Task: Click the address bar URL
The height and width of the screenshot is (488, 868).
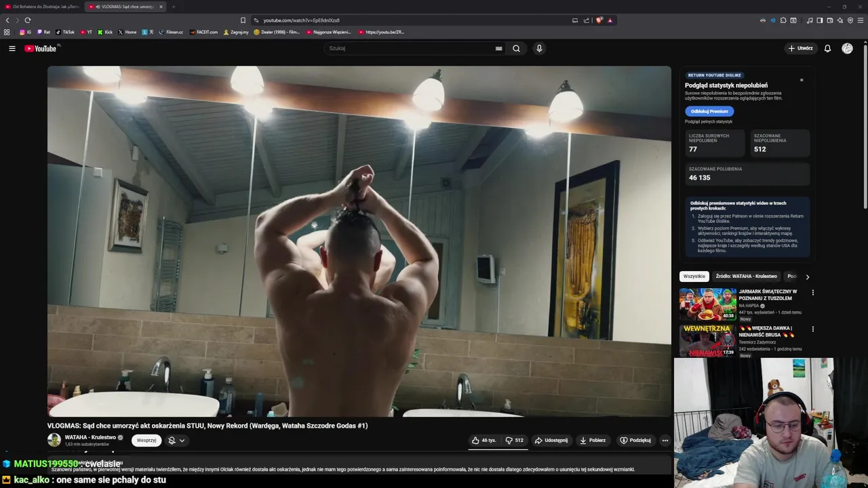Action: pyautogui.click(x=301, y=20)
